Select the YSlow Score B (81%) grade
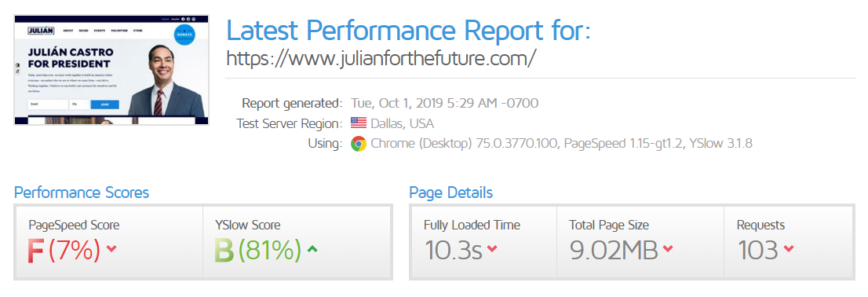This screenshot has height=297, width=868. [258, 251]
